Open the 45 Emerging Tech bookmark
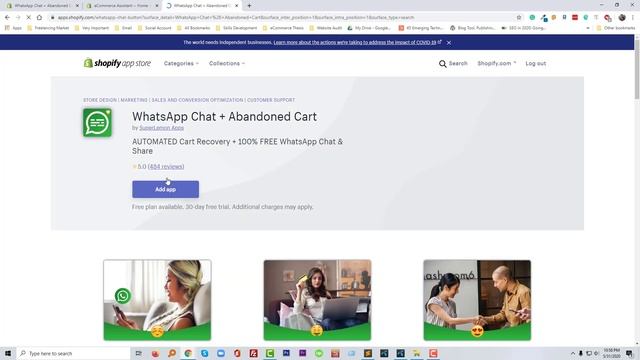640x360 pixels. (421, 28)
